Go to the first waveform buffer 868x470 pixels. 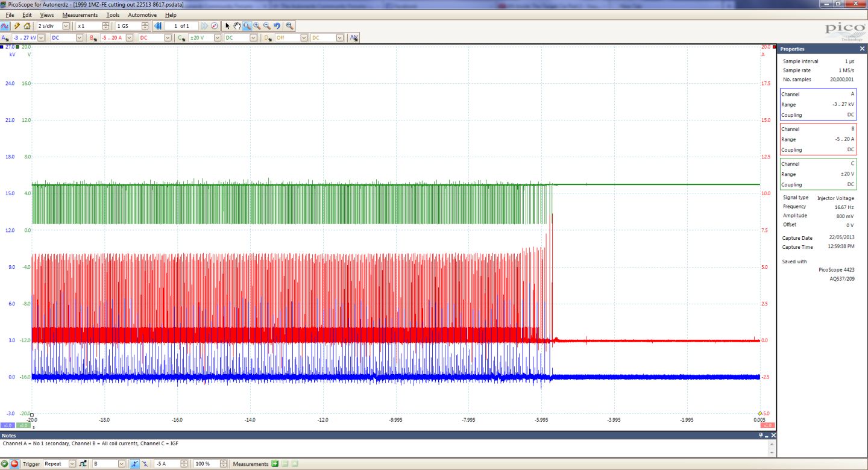coord(158,26)
